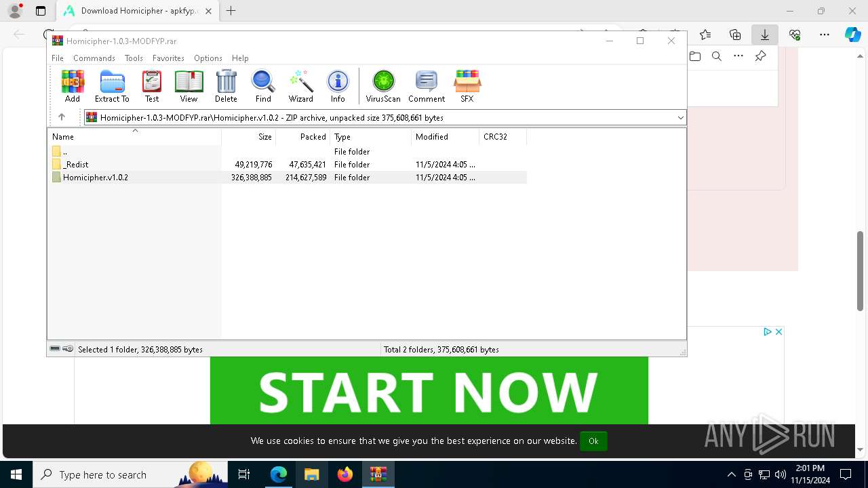Click the AdChoices triangle icon

[768, 331]
